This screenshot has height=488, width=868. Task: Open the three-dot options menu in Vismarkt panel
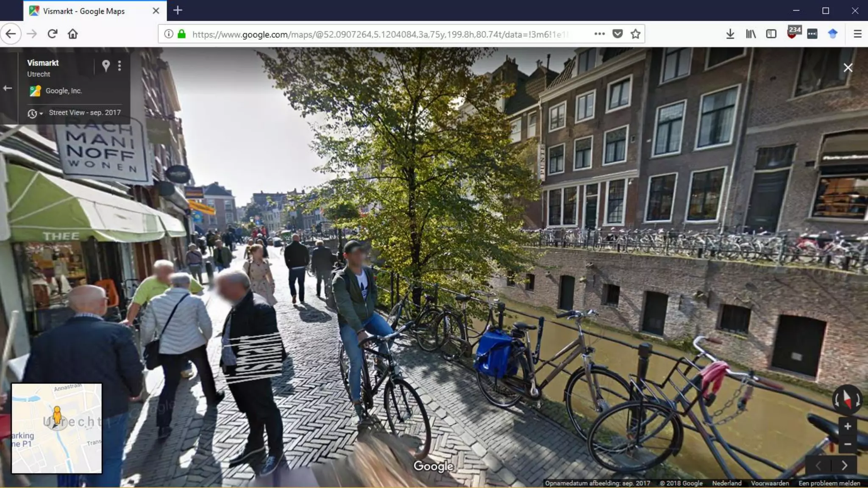(120, 66)
